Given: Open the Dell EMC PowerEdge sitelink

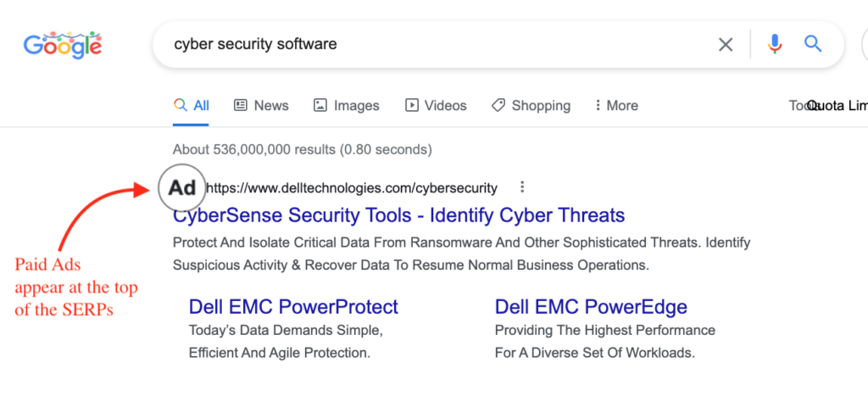Looking at the screenshot, I should (x=591, y=307).
